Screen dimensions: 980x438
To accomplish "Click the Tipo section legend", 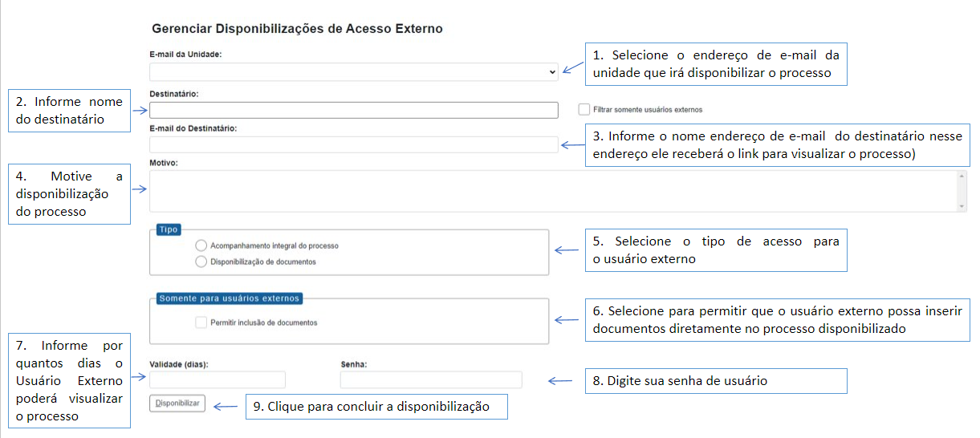I will (x=169, y=229).
